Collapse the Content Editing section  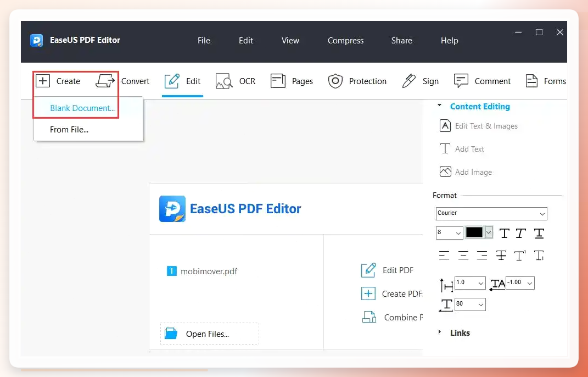pos(440,106)
